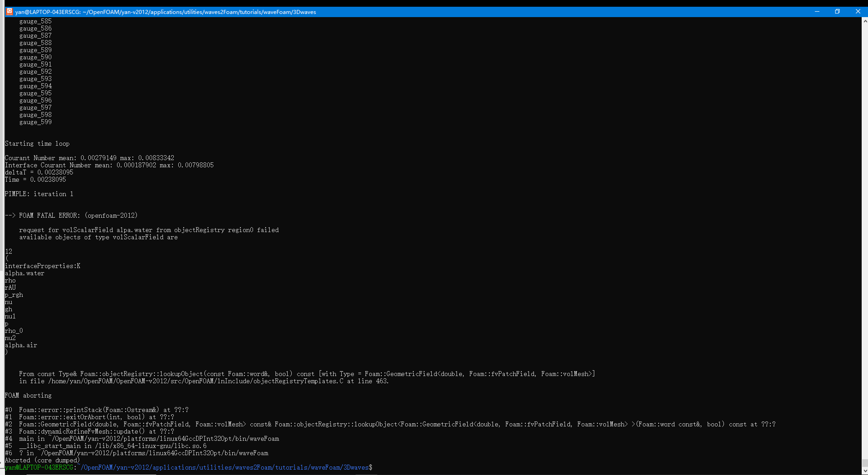Click the shell prompt at bottom

point(189,467)
